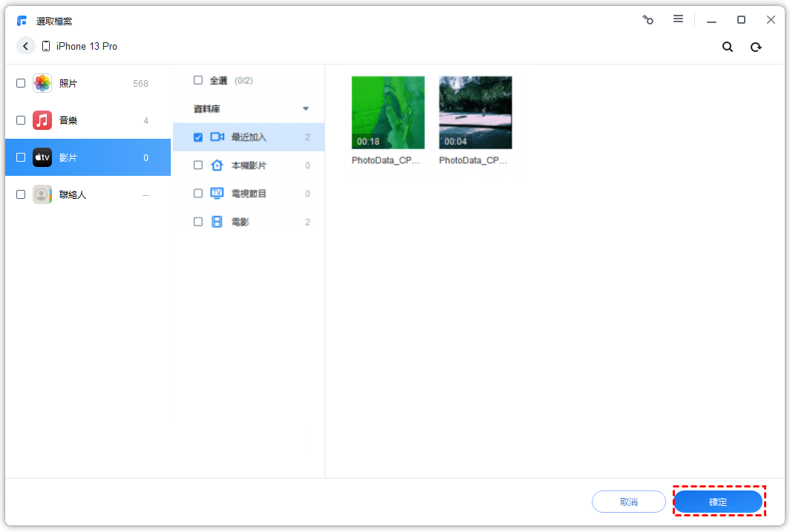Viewport: 790px width, 532px height.
Task: Click the back arrow next to iPhone 13 Pro
Action: click(x=26, y=46)
